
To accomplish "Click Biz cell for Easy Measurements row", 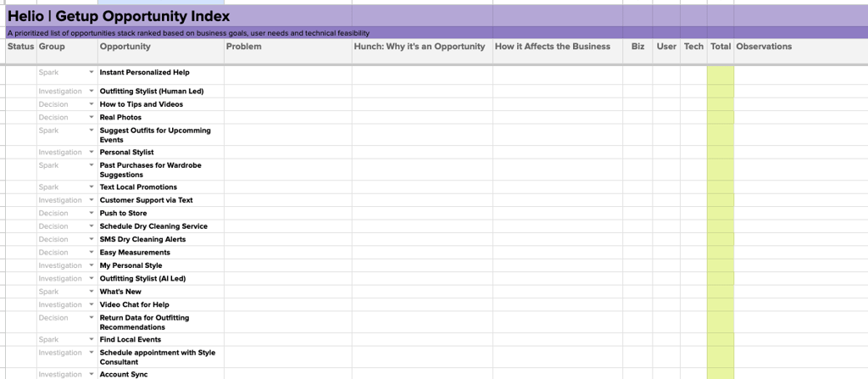I will [x=637, y=253].
